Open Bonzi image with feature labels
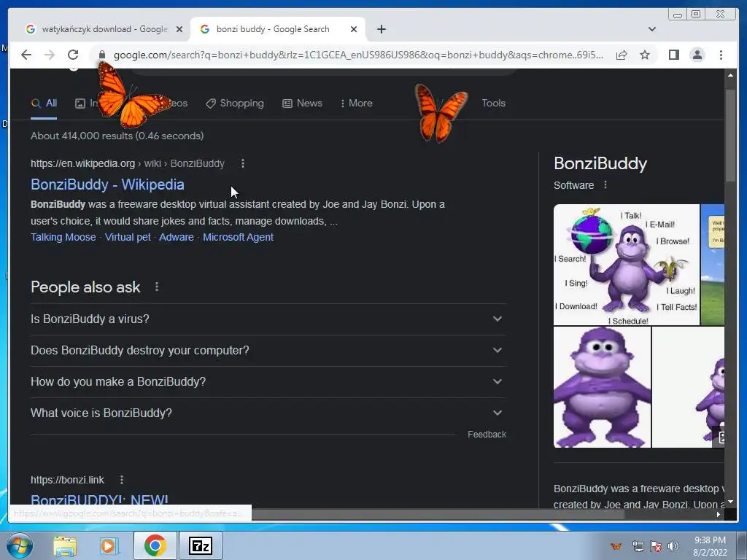Screen dimensions: 747x560 point(627,265)
